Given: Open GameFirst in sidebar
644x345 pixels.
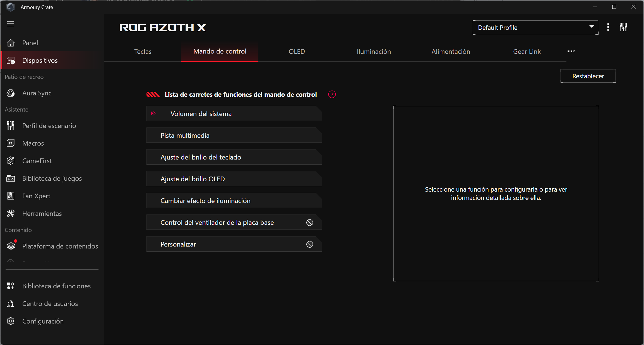Looking at the screenshot, I should 52,161.
